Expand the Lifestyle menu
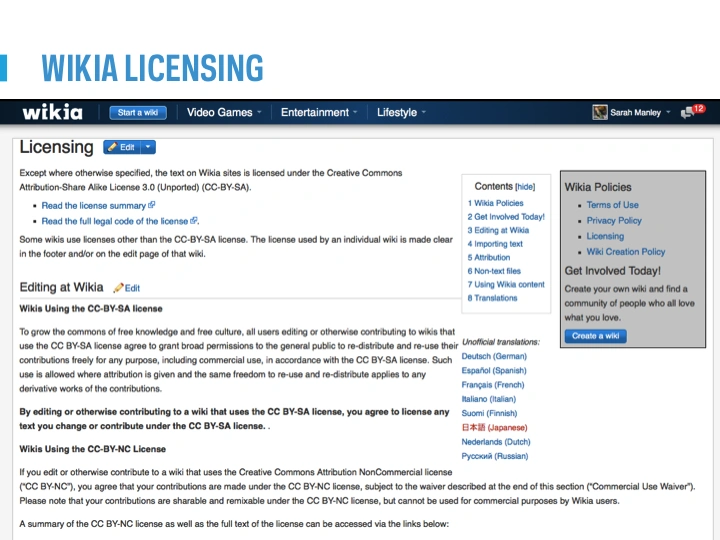Viewport: 720px width, 540px height. (x=401, y=112)
